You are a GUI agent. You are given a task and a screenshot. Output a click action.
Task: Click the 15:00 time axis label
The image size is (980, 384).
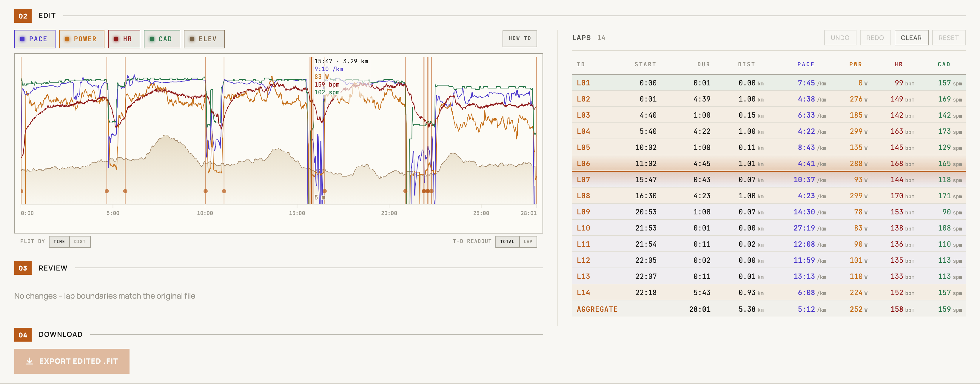pyautogui.click(x=297, y=213)
